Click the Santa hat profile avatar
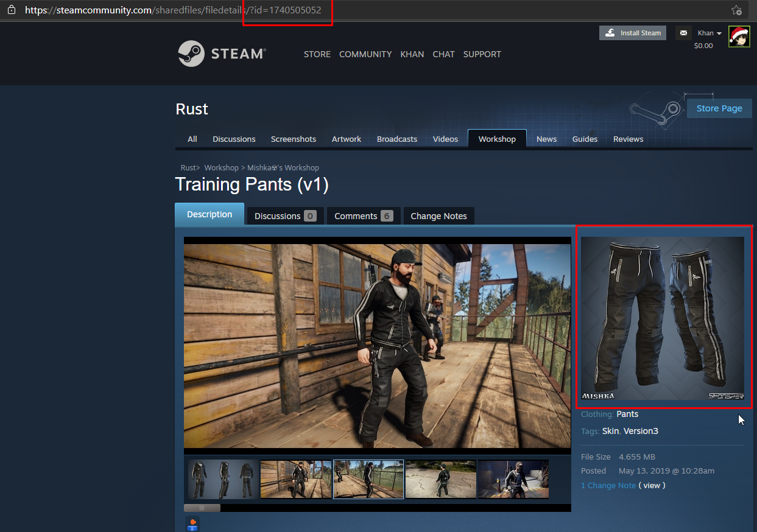The height and width of the screenshot is (532, 757). pos(739,37)
